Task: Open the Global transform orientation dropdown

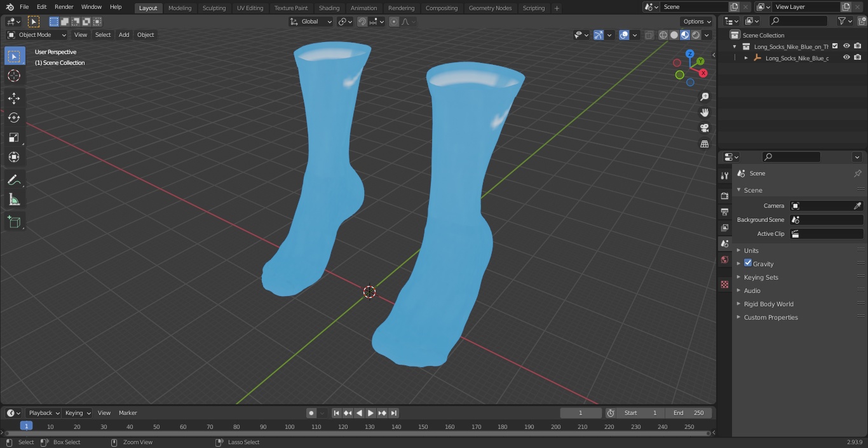Action: tap(311, 22)
